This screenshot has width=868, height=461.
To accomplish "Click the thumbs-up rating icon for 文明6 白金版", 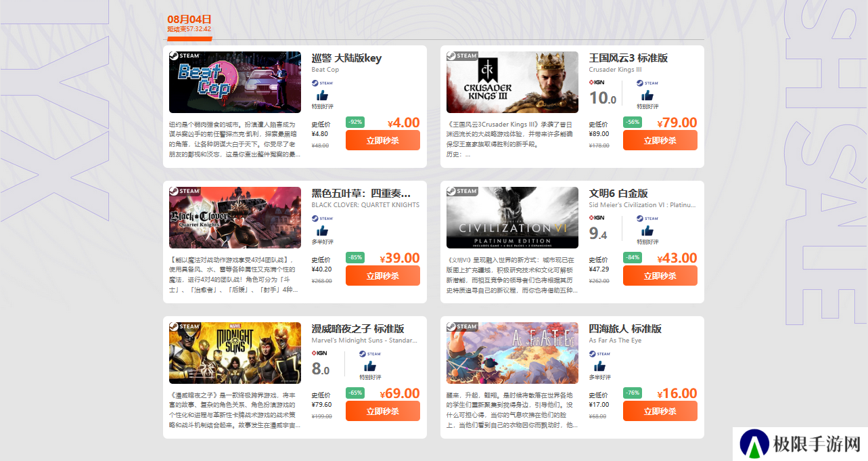I will click(647, 231).
